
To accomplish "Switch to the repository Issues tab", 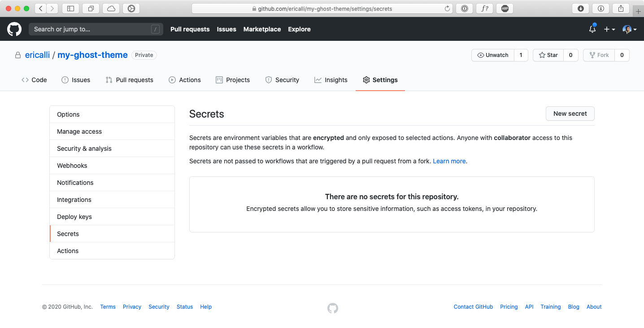I will (76, 80).
